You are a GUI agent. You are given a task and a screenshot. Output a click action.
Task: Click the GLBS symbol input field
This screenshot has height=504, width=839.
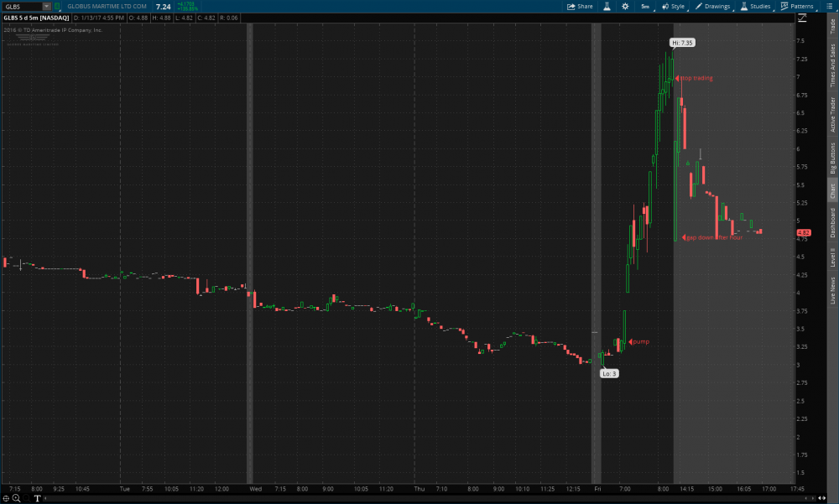click(x=22, y=6)
